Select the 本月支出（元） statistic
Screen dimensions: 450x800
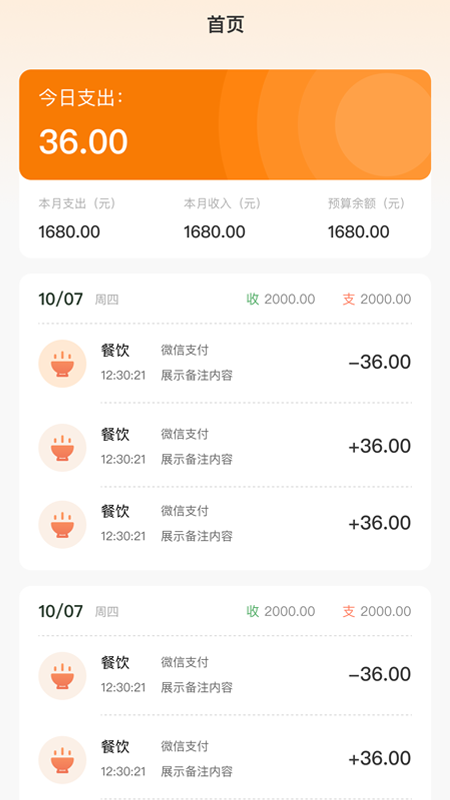coord(78,218)
